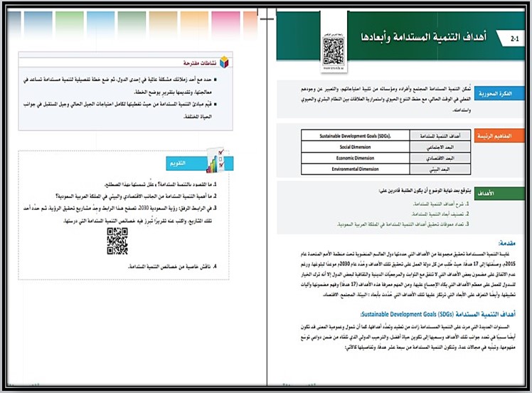
Task: Click the green الأهداف label
Action: (x=499, y=193)
